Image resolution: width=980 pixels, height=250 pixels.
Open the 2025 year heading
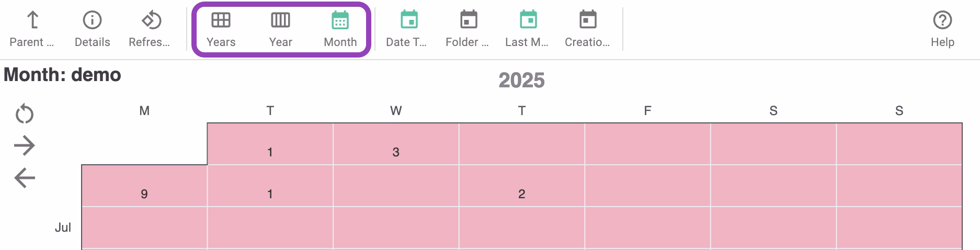pos(521,80)
